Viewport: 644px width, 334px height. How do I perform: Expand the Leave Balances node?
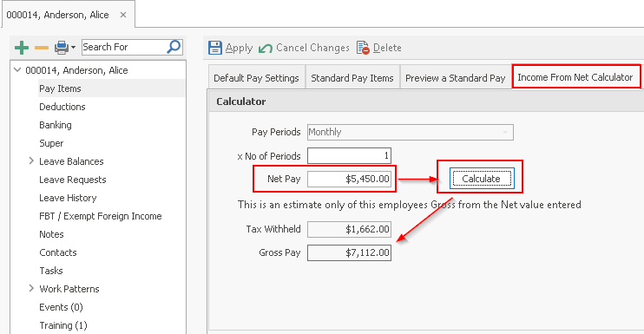[x=31, y=160]
